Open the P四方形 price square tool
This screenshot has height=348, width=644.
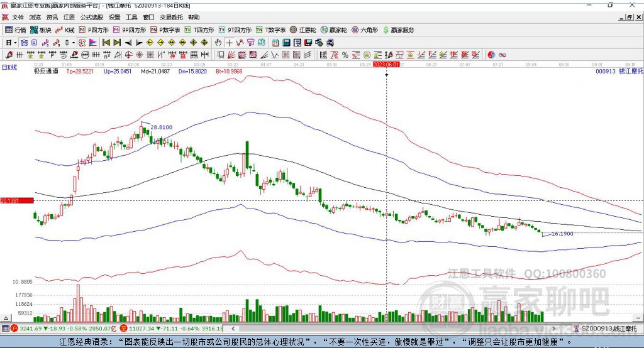coord(94,30)
